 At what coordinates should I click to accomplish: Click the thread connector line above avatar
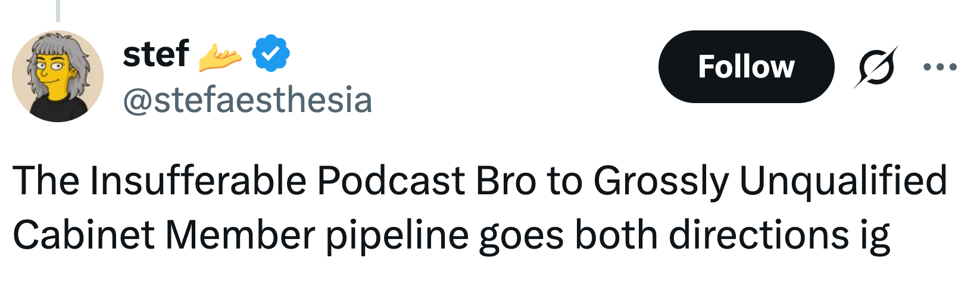pyautogui.click(x=58, y=10)
